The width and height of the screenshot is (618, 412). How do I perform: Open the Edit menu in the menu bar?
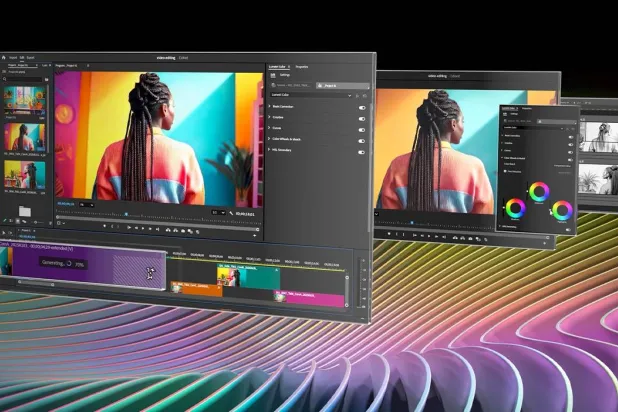tap(20, 58)
